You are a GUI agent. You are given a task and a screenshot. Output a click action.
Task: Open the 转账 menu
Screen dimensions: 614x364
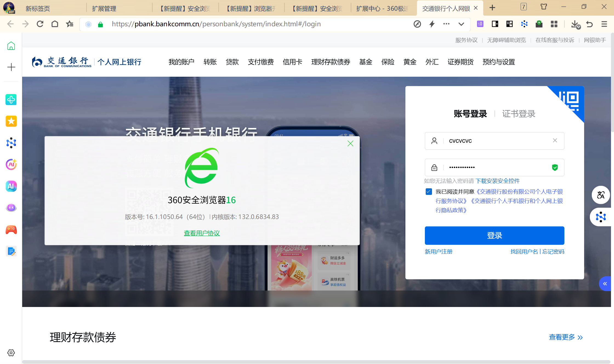[210, 62]
